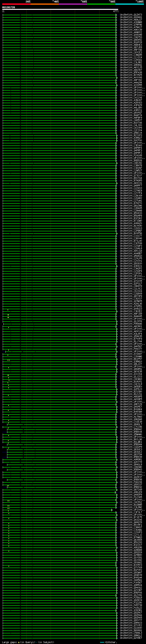Open hit UniRef100_A7ZA97
This screenshot has width=146, height=644.
[x=131, y=354]
